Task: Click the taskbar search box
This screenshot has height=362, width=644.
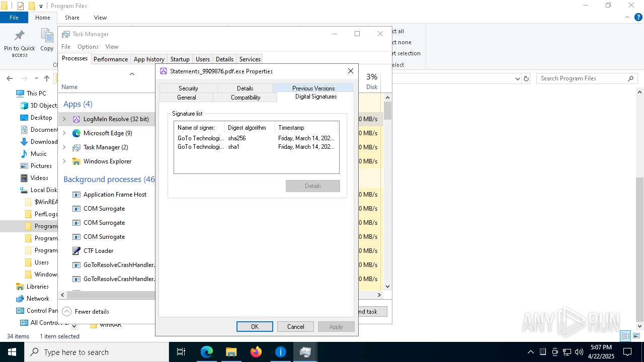Action: [x=96, y=352]
